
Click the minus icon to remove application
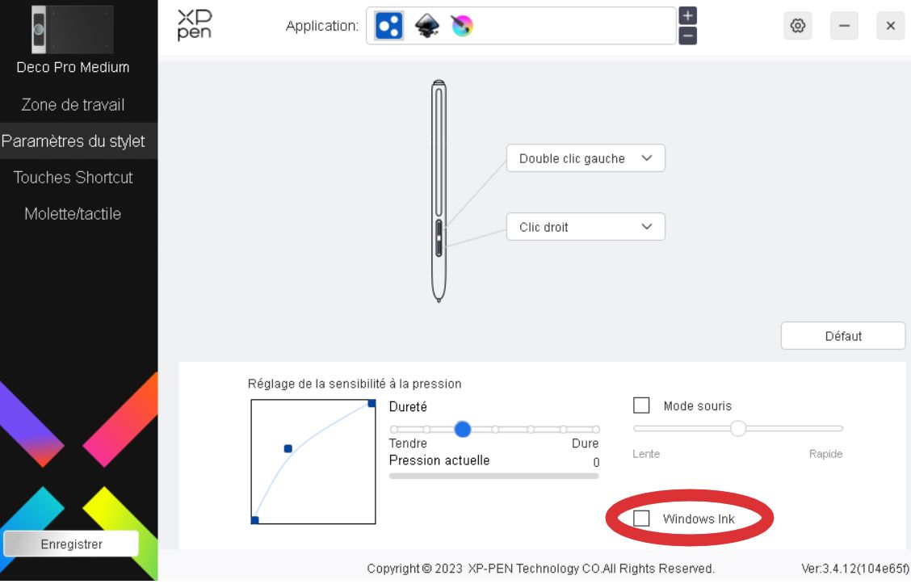[x=687, y=36]
